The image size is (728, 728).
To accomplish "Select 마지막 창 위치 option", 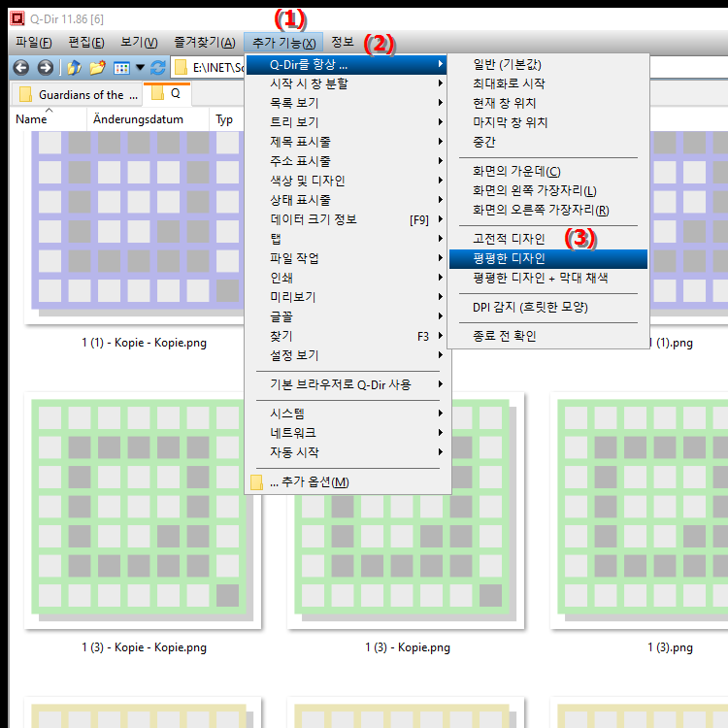I will [547, 122].
